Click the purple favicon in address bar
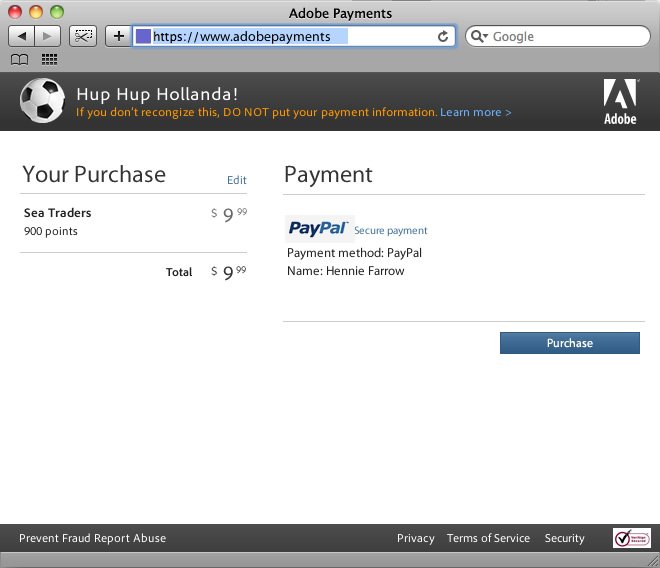660x568 pixels. [x=143, y=36]
